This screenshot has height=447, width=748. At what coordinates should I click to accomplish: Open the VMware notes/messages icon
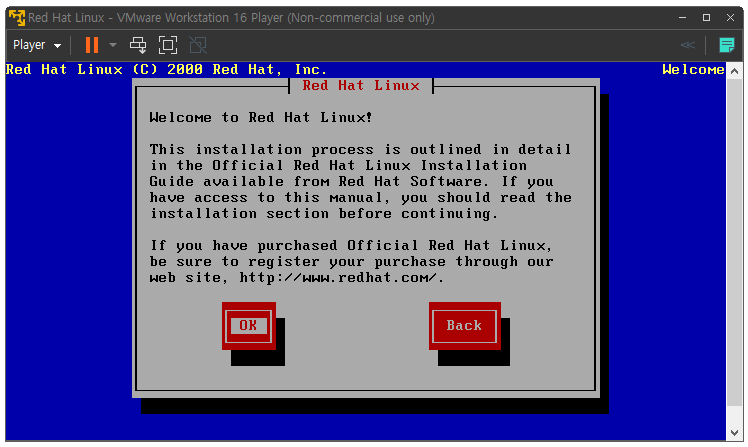point(727,45)
